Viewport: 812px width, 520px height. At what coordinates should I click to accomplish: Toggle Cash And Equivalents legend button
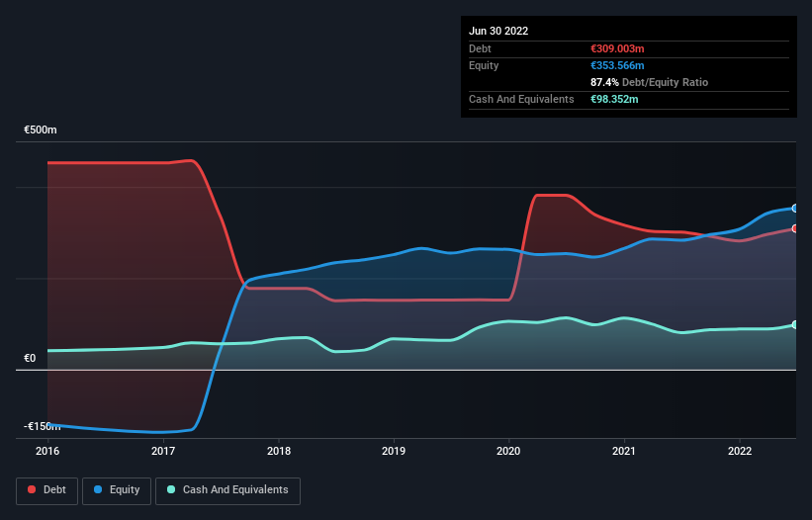tap(227, 490)
